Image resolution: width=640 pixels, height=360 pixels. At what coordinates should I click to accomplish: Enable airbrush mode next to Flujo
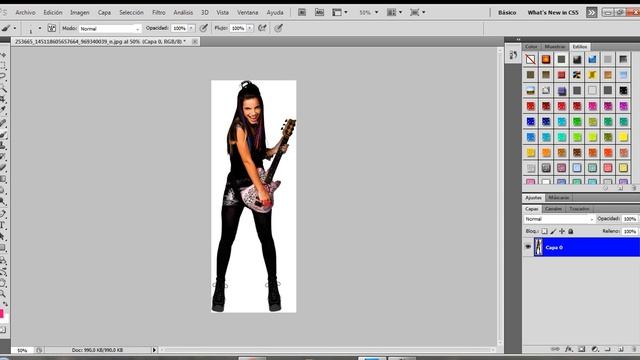tap(262, 28)
